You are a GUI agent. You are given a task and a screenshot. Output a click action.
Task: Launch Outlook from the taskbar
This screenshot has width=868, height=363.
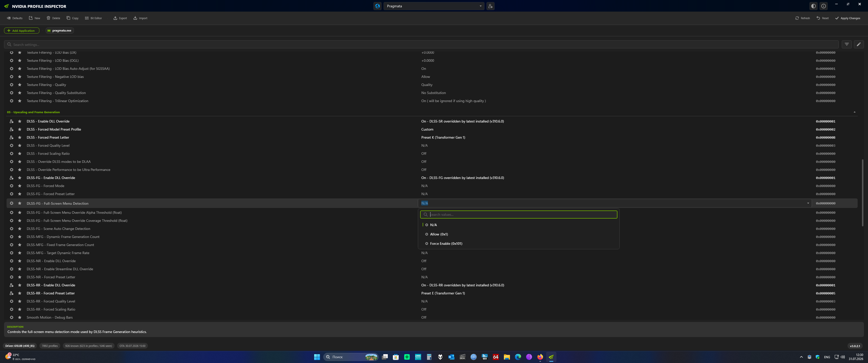451,357
